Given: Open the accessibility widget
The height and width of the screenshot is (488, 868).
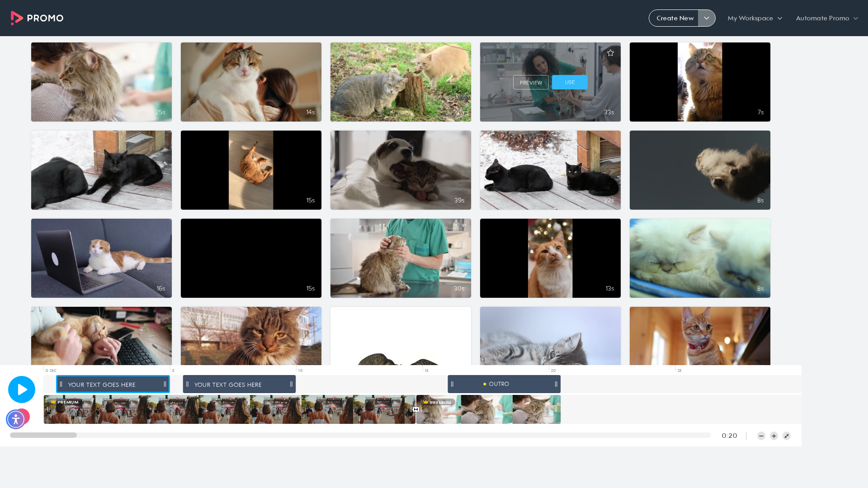Looking at the screenshot, I should pyautogui.click(x=16, y=419).
